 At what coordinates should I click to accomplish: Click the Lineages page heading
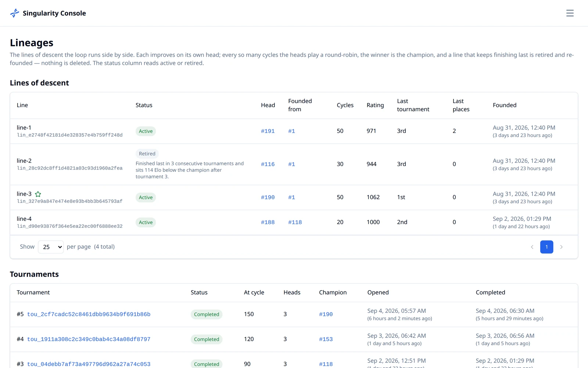click(x=32, y=43)
